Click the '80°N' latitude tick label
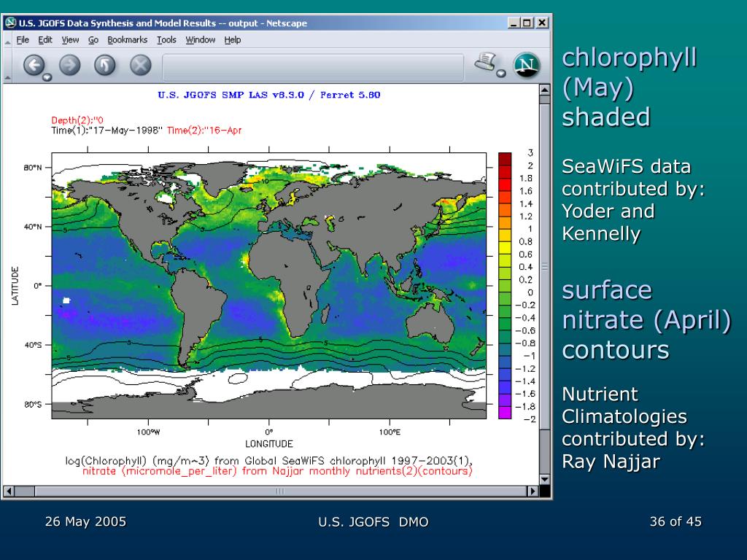Viewport: 747px width, 560px height. [32, 168]
